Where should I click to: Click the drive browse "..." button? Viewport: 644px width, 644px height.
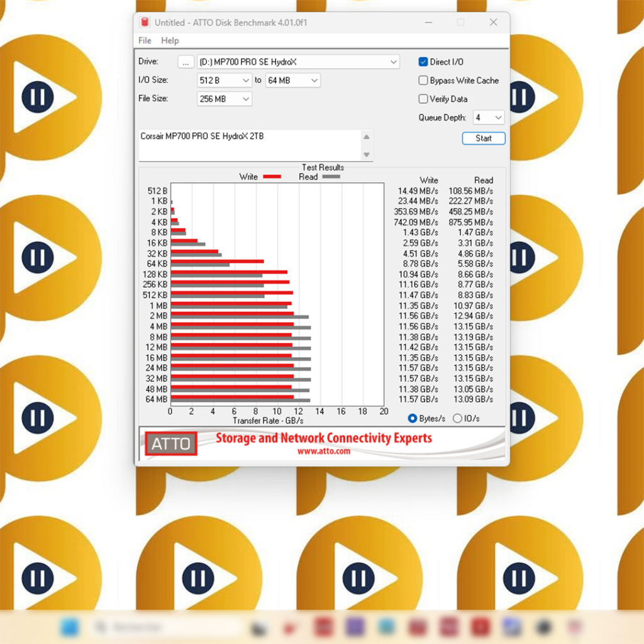pyautogui.click(x=186, y=62)
